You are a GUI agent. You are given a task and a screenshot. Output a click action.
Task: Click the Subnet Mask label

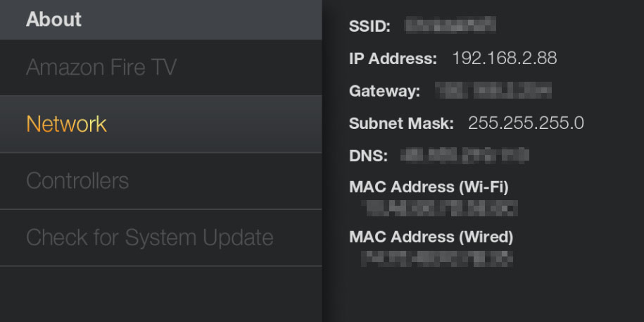point(401,123)
